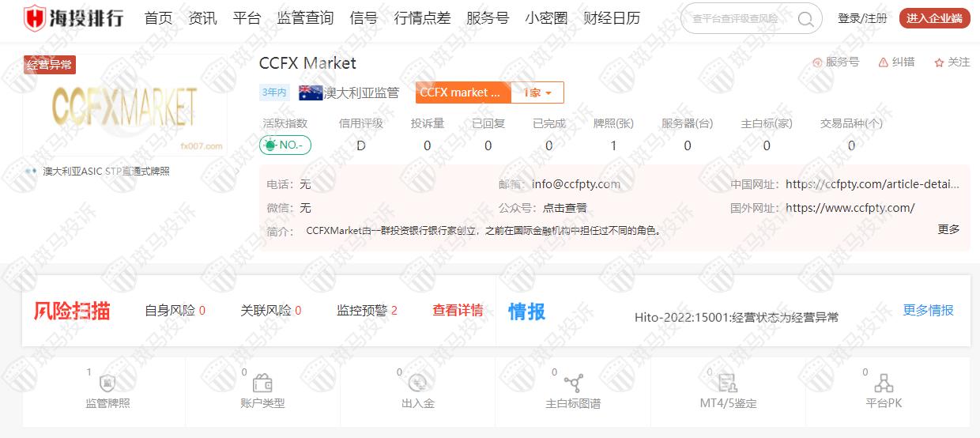Click the 风险扫描 heading
Viewport: 980px width, 438px height.
(72, 311)
